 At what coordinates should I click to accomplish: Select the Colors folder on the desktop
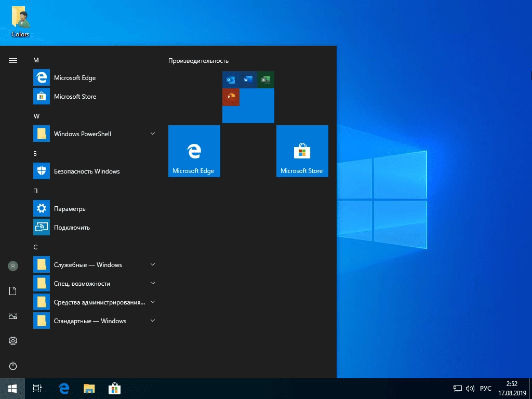(20, 22)
